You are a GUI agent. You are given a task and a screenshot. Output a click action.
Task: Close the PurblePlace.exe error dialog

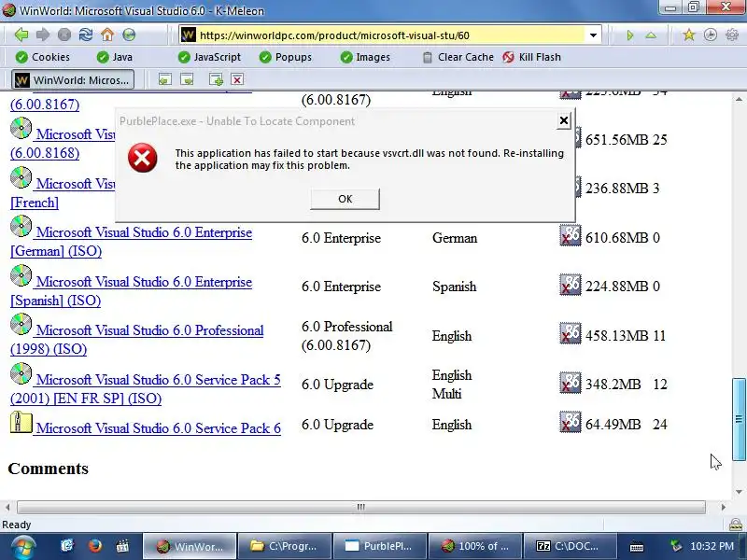click(564, 121)
